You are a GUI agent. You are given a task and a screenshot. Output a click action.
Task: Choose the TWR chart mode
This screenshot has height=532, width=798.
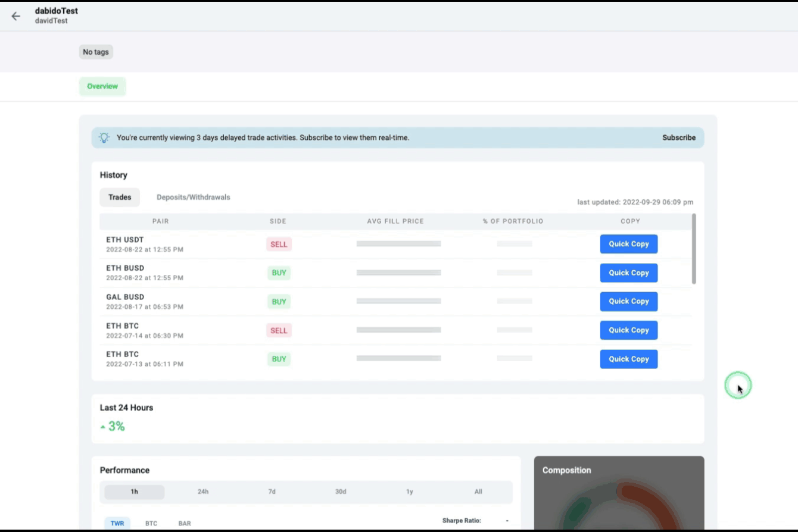[x=117, y=524]
